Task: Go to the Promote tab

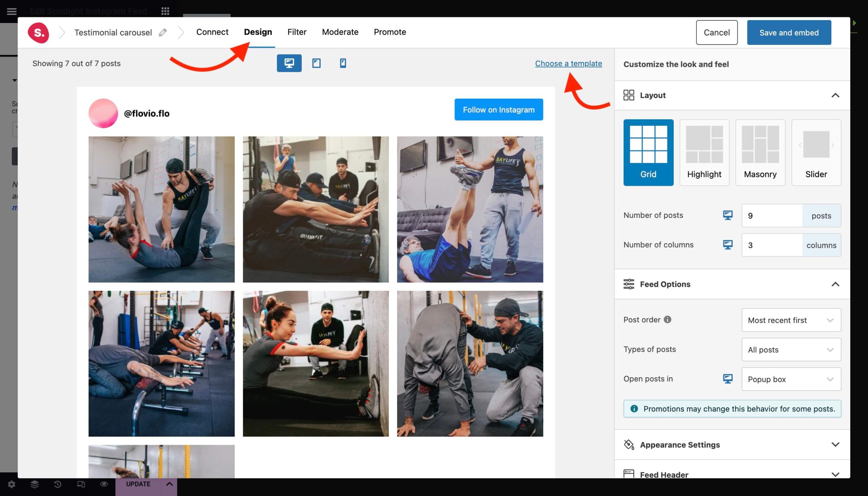Action: click(x=390, y=32)
